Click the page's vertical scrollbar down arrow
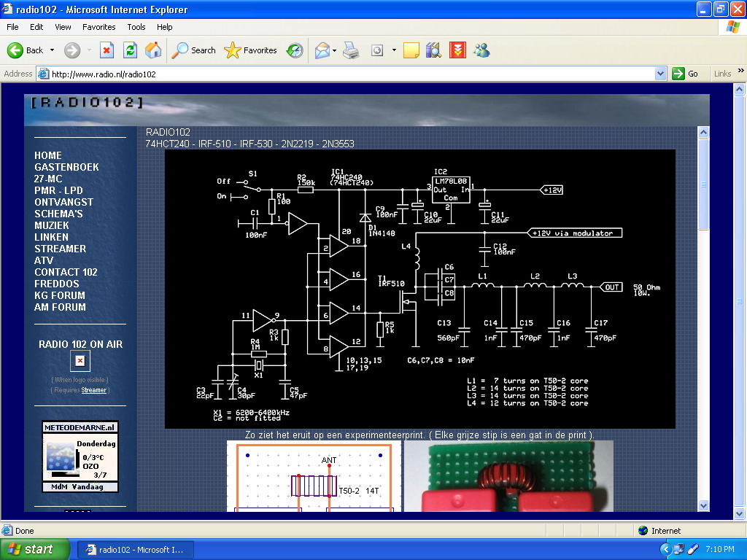The height and width of the screenshot is (560, 747). (x=703, y=505)
